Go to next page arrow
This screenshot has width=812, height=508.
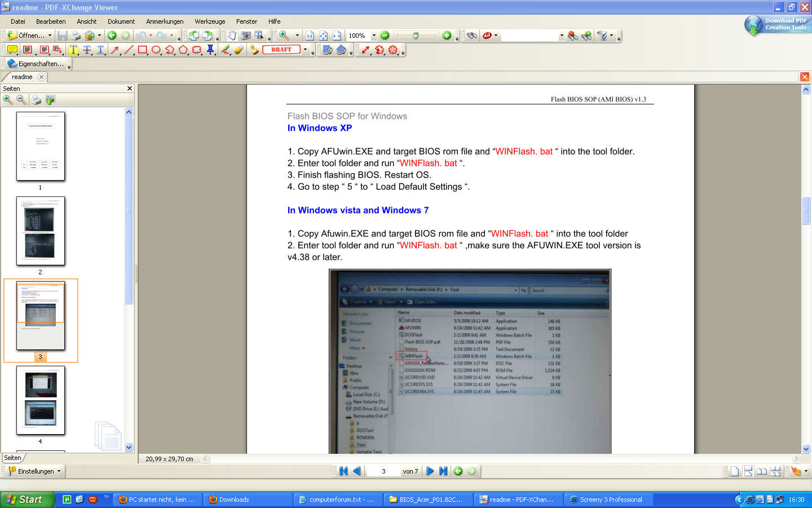click(430, 471)
